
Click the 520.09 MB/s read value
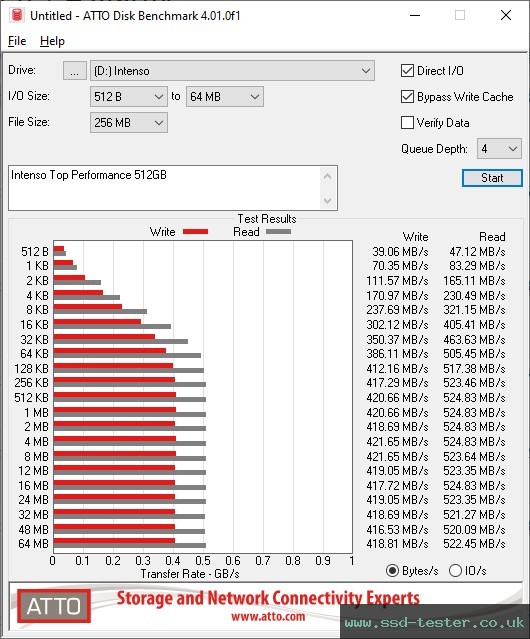[x=474, y=529]
